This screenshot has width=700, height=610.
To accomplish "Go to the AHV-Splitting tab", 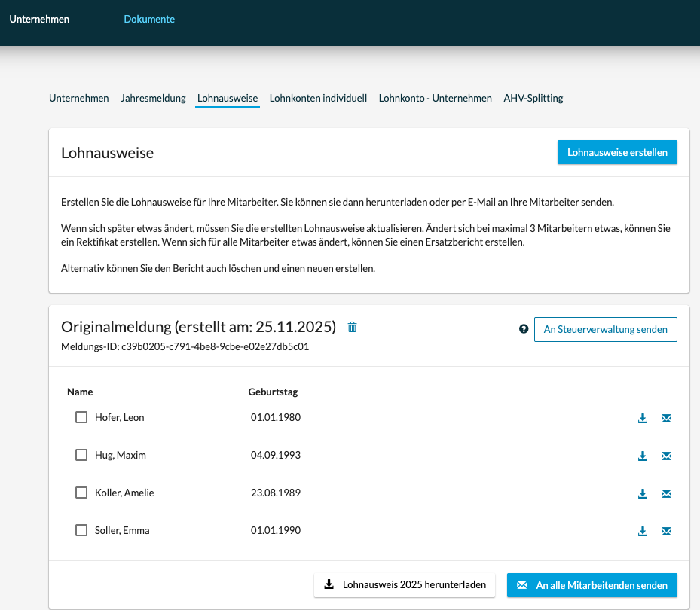I will point(533,98).
